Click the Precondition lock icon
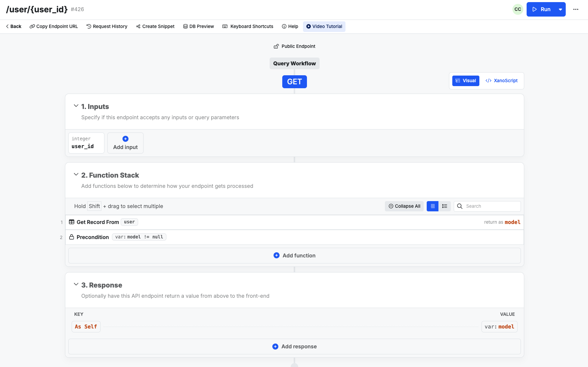This screenshot has width=588, height=367. click(72, 237)
